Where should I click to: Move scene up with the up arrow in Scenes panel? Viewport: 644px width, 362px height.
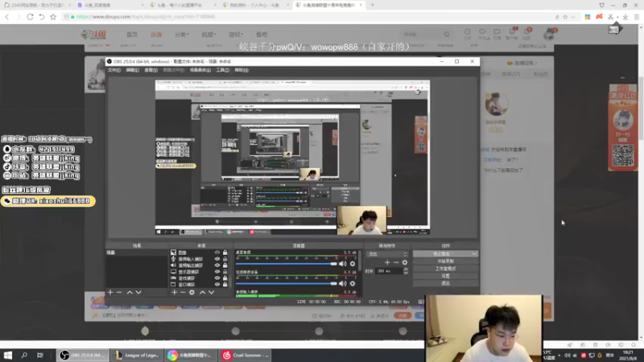tap(130, 292)
